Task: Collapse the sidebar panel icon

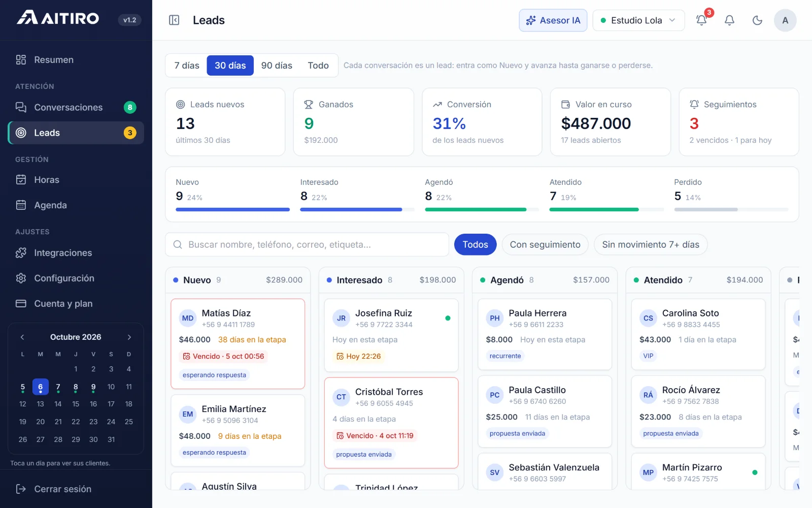Action: click(174, 20)
